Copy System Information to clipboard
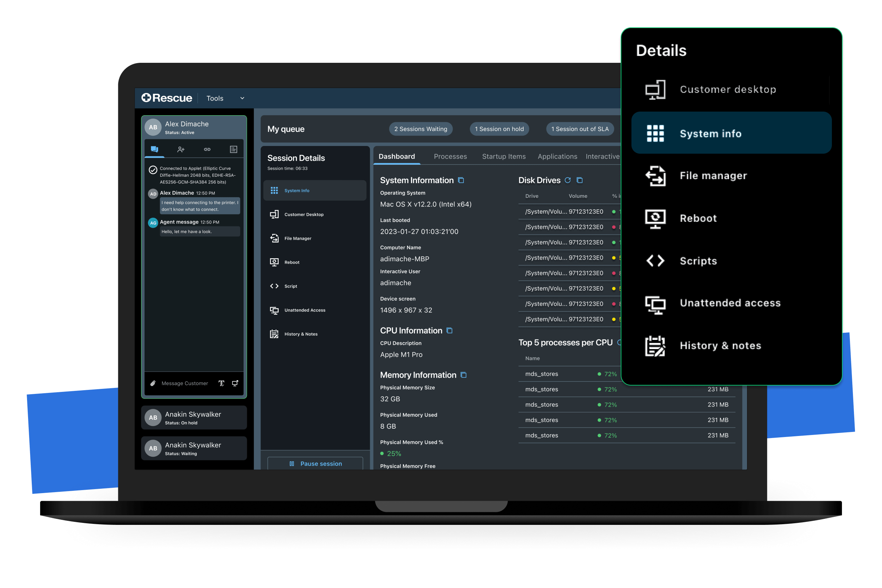 click(x=461, y=180)
